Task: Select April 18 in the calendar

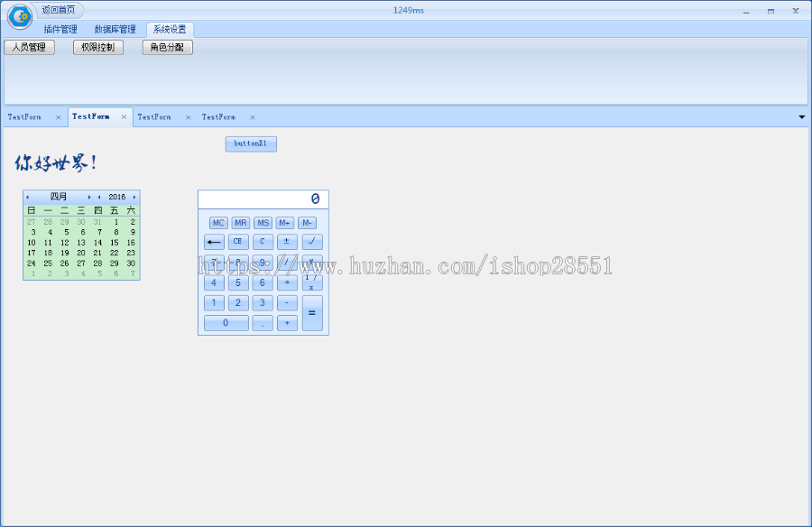Action: [48, 253]
